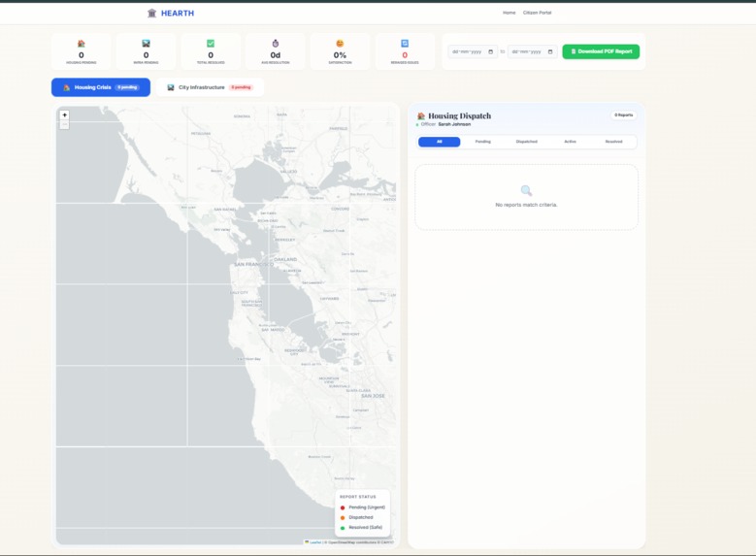Click the Infra Pending count value
756x556 pixels.
[x=147, y=55]
